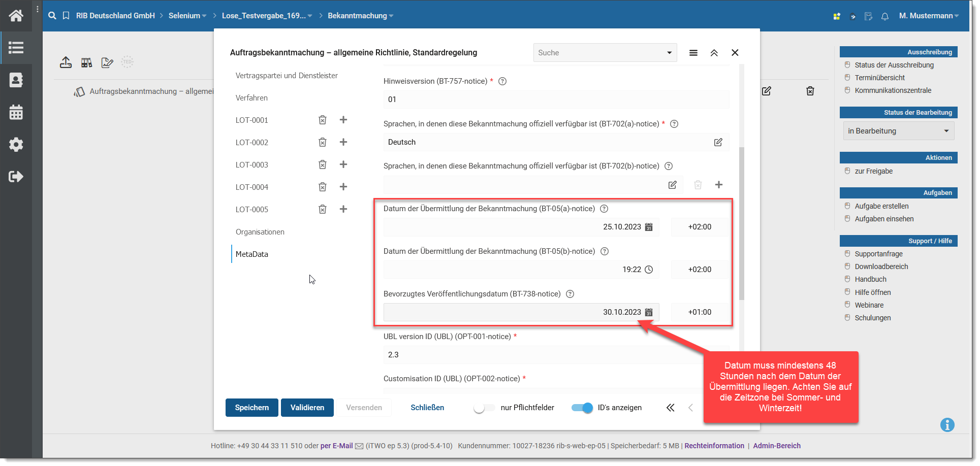Open the home icon in the sidebar
The image size is (980, 466).
[16, 16]
